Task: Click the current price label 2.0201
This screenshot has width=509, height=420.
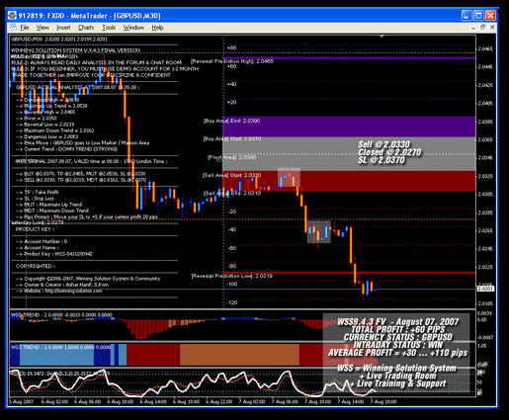Action: pos(485,289)
